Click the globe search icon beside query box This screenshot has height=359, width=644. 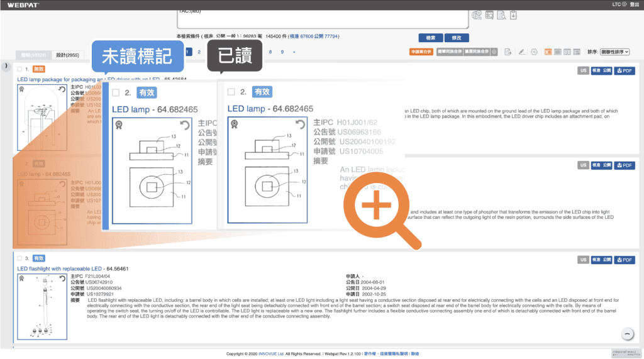click(476, 14)
